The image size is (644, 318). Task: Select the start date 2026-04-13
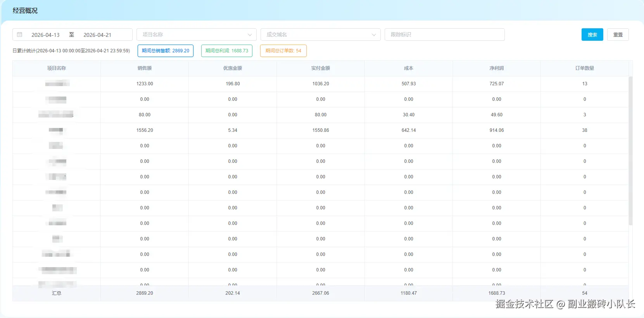pos(45,35)
